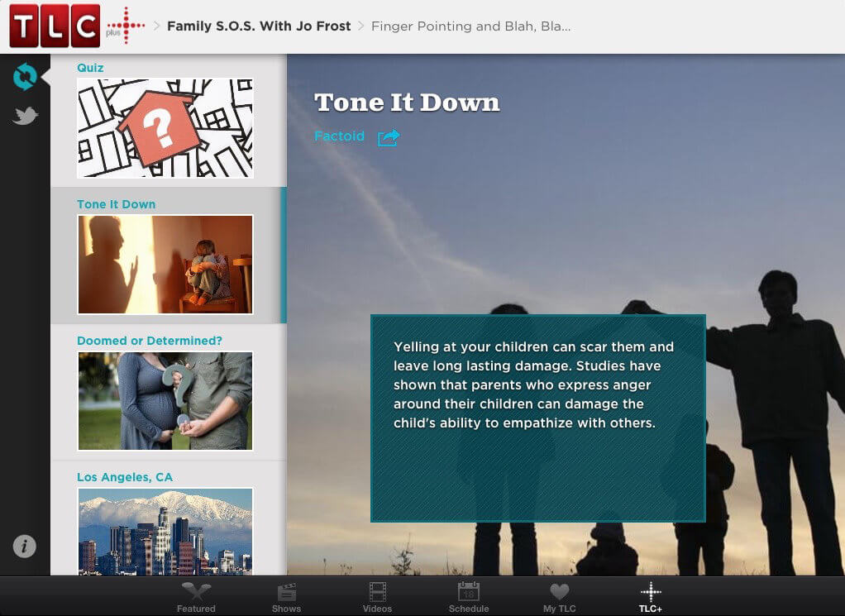Select the Tone It Down thumbnail
Viewport: 845px width, 616px height.
pyautogui.click(x=165, y=264)
